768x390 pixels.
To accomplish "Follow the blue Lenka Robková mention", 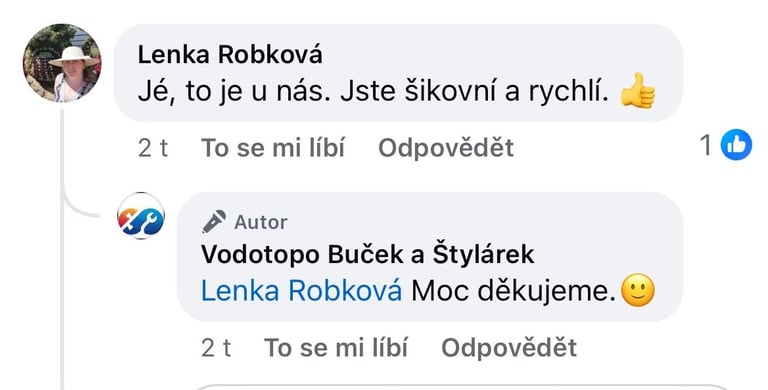I will pyautogui.click(x=301, y=291).
